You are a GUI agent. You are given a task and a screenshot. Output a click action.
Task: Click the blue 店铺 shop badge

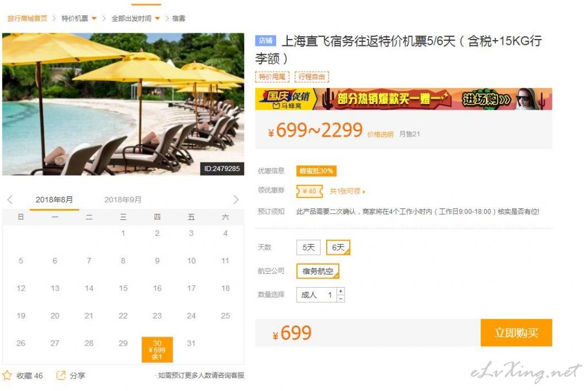[x=265, y=41]
